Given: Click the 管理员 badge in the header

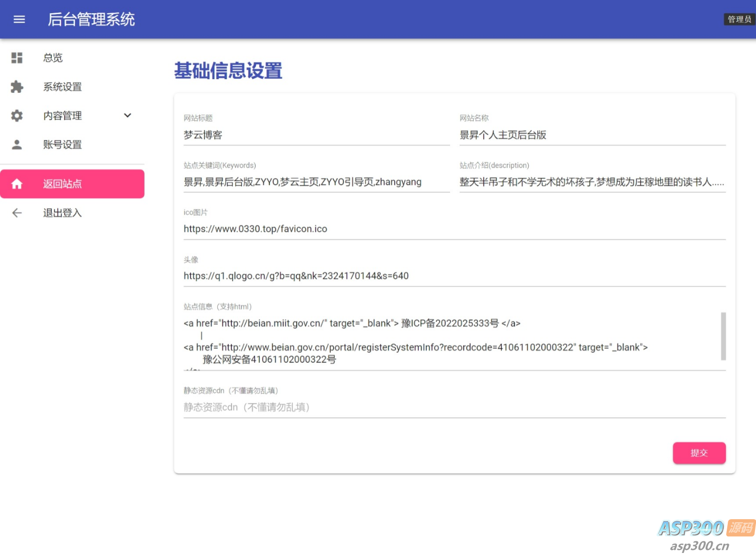Looking at the screenshot, I should [x=739, y=19].
